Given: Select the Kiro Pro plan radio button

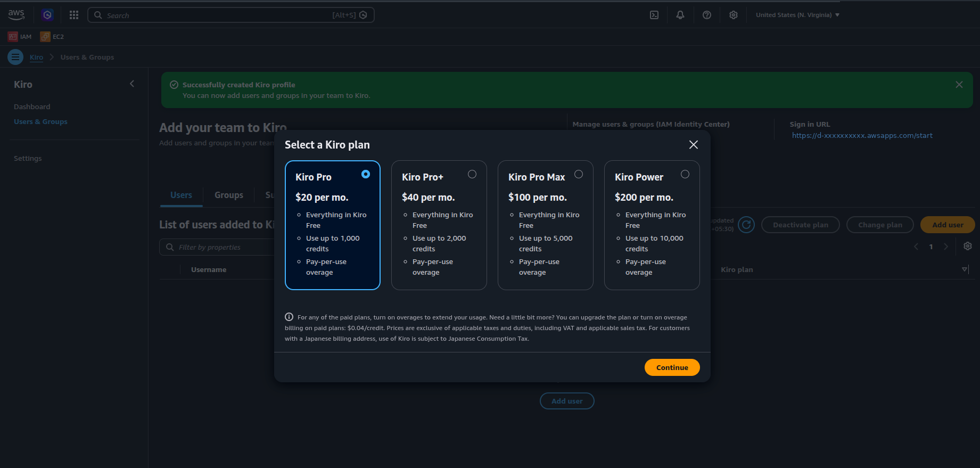Looking at the screenshot, I should pyautogui.click(x=366, y=174).
